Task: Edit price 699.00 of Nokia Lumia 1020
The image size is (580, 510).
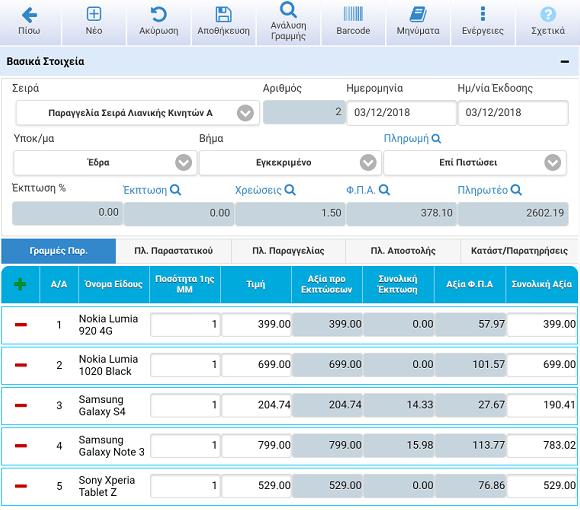Action: point(257,365)
